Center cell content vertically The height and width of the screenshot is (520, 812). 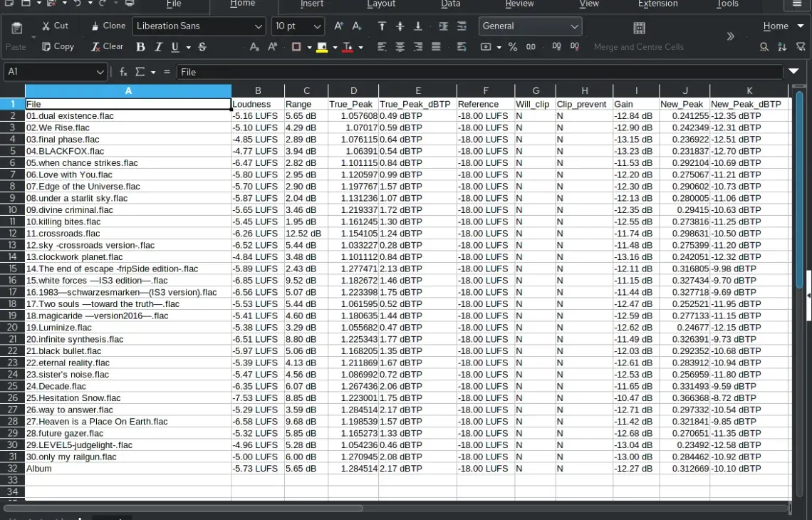[x=400, y=26]
